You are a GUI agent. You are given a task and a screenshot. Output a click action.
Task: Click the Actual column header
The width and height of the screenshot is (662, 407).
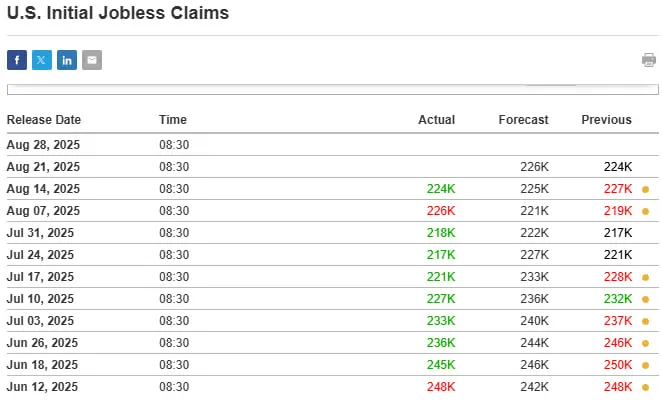437,120
